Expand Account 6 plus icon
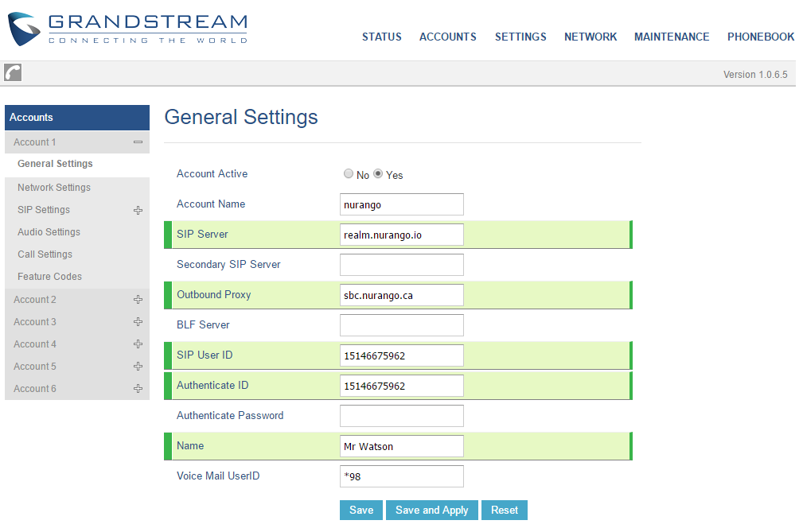The image size is (799, 532). (138, 388)
